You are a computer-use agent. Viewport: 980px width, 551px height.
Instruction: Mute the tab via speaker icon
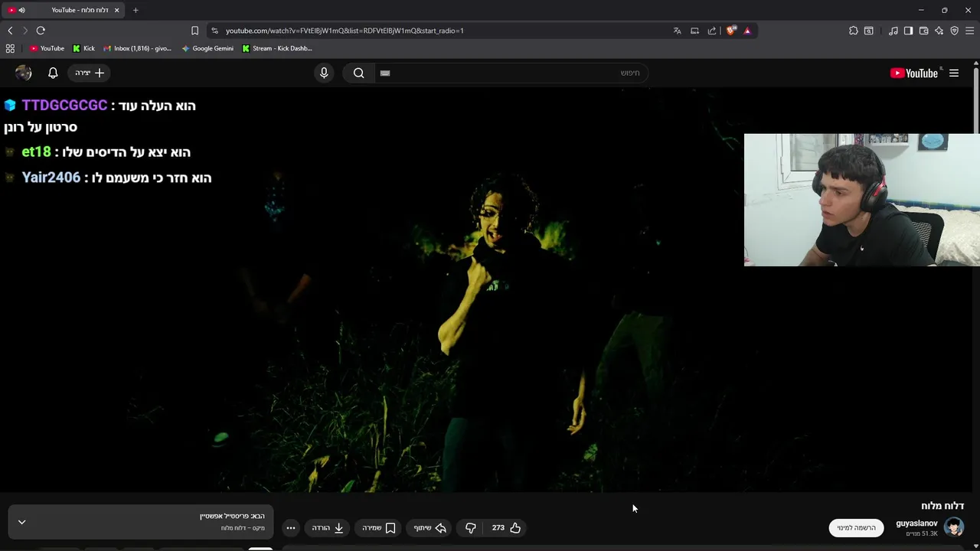click(x=21, y=10)
